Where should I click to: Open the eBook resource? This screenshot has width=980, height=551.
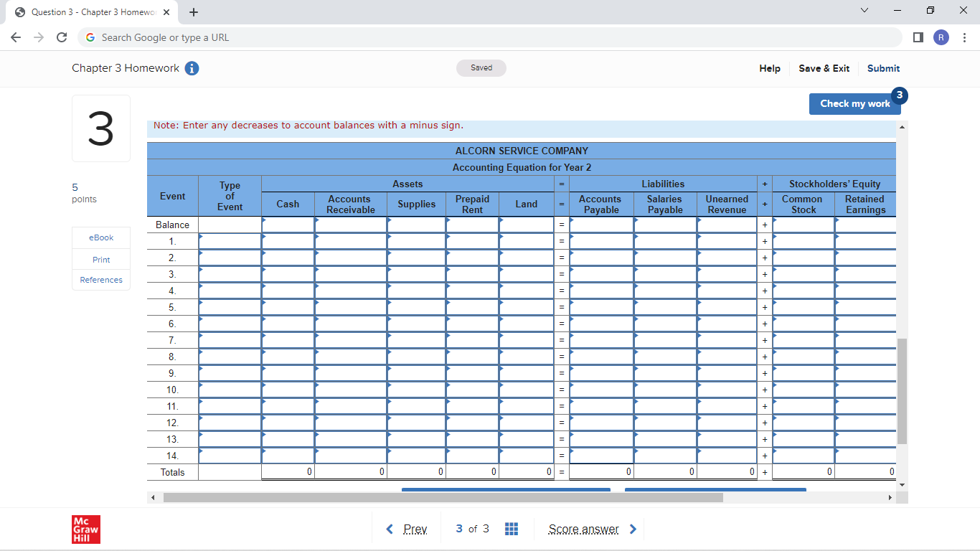click(101, 237)
